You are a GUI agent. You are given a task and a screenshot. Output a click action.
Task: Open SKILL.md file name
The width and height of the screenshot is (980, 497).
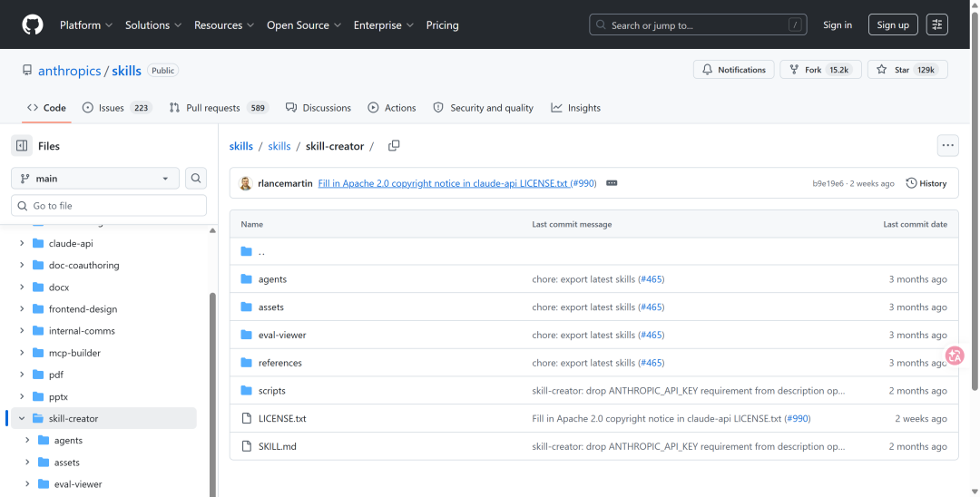278,446
